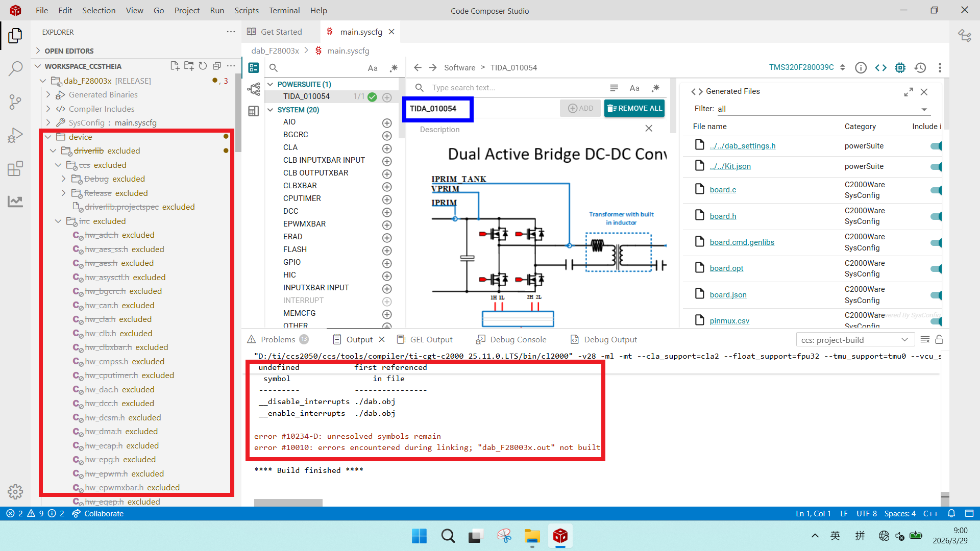Click New File icon in workspace header

click(175, 66)
